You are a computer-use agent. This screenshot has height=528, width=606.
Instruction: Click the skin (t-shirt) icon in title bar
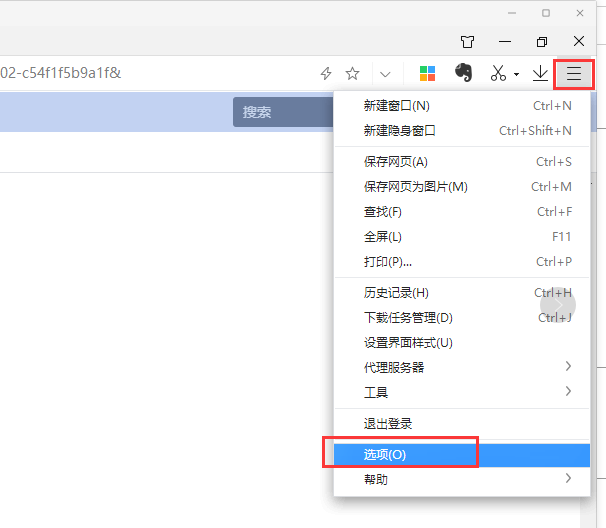pos(467,42)
